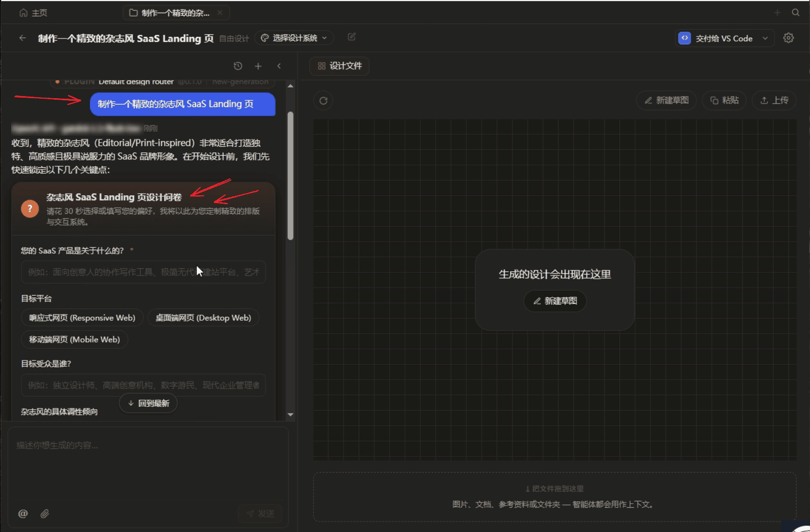The height and width of the screenshot is (532, 810).
Task: Go to the 主页 home tab
Action: 33,13
